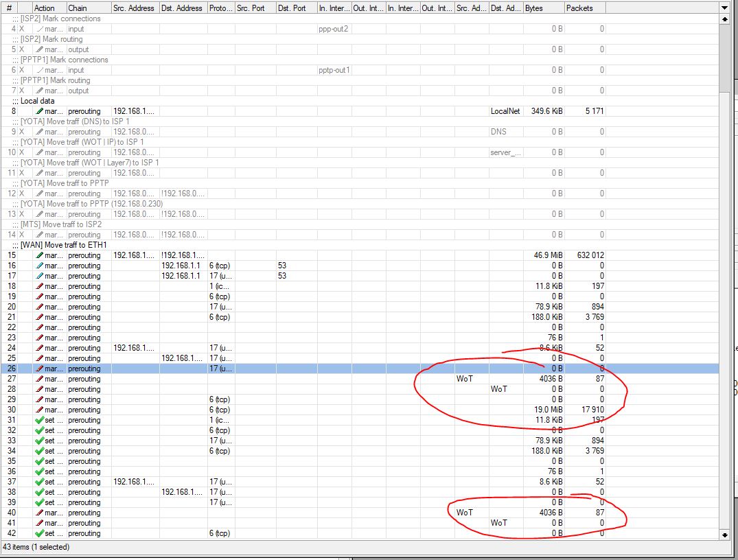The image size is (738, 560).
Task: Click the blue mark pencil icon in rule 16
Action: click(40, 266)
